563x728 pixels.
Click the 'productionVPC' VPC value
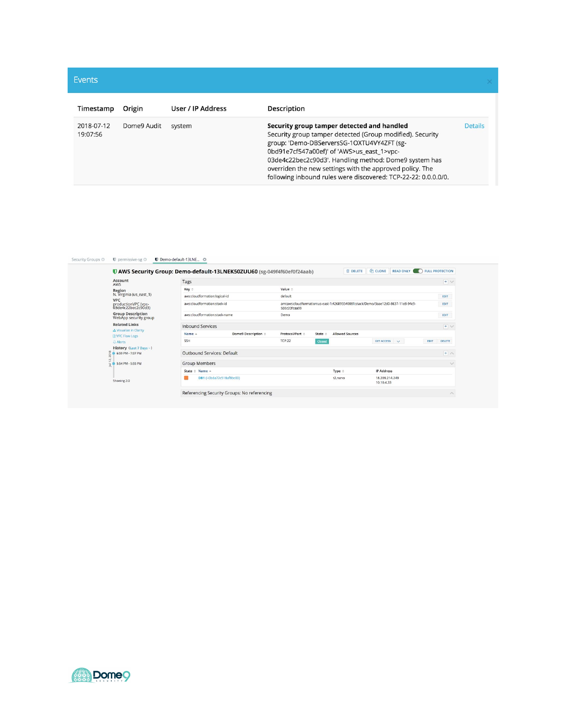[132, 306]
